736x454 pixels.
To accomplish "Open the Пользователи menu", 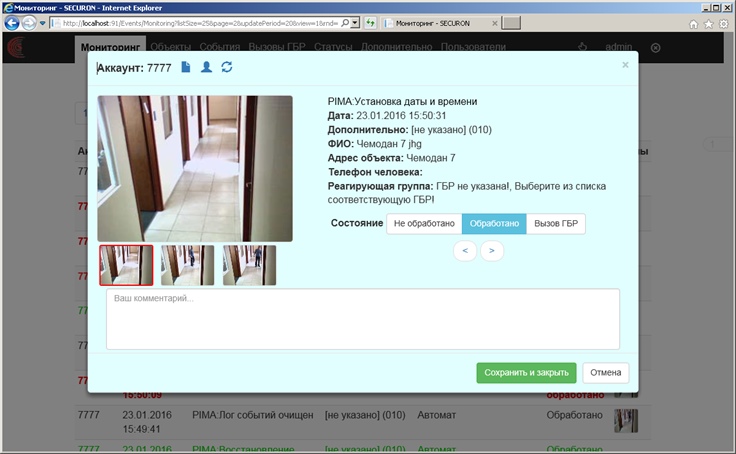I will pos(473,47).
